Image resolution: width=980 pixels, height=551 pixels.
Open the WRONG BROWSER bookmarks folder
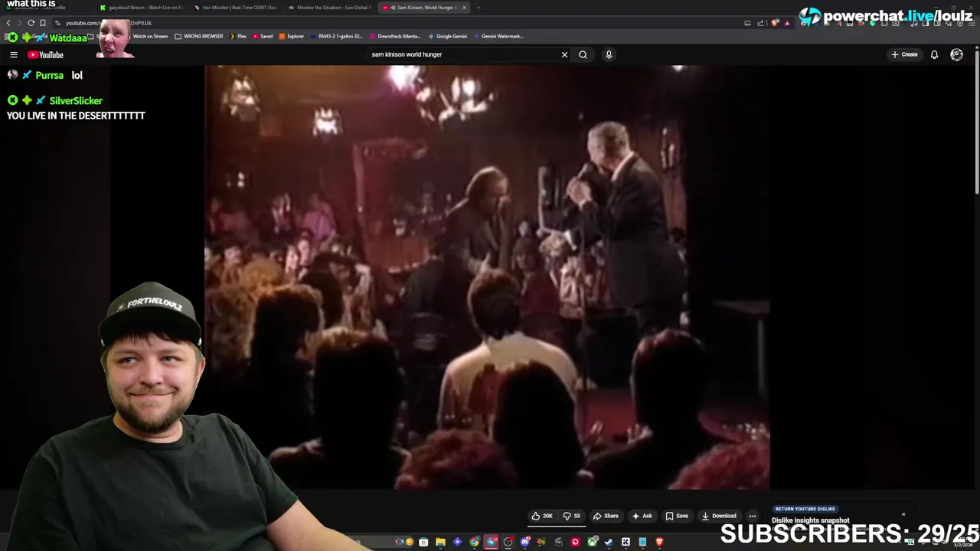click(x=198, y=36)
